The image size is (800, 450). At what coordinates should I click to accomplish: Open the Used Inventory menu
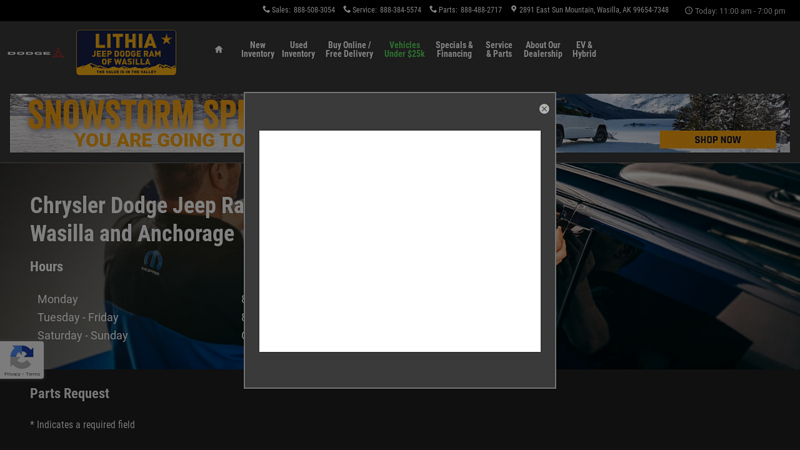[298, 49]
